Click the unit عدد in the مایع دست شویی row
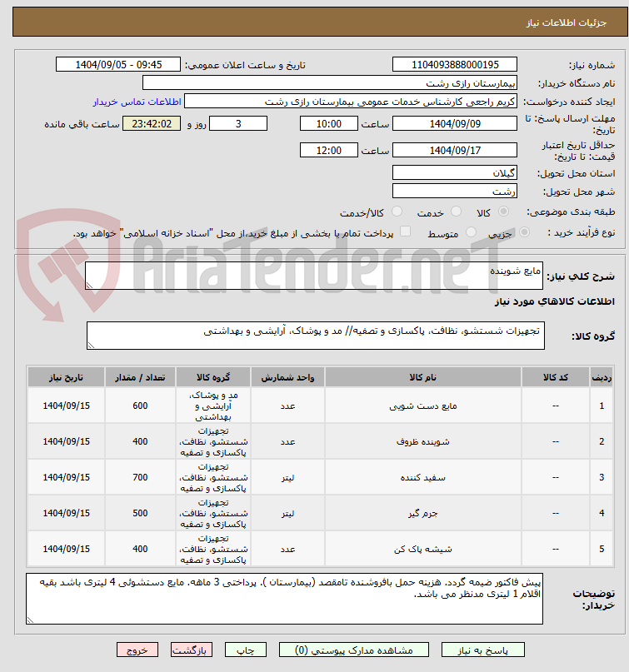The width and height of the screenshot is (629, 672). click(x=287, y=406)
